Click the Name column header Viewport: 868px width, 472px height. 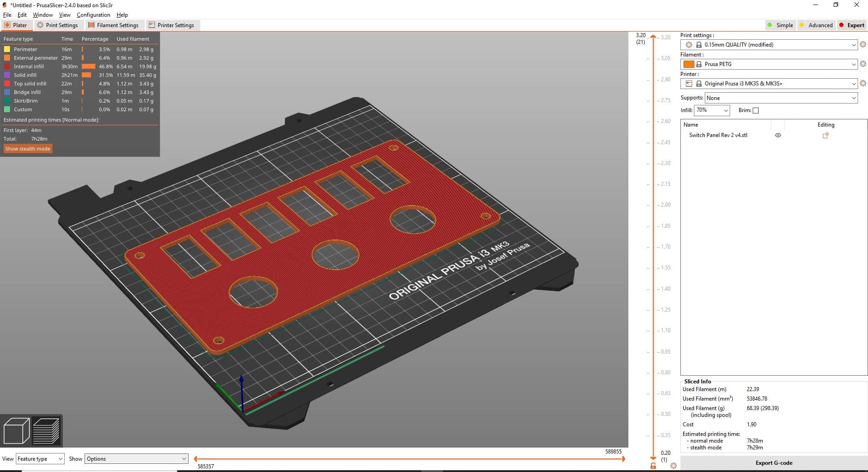pyautogui.click(x=691, y=125)
